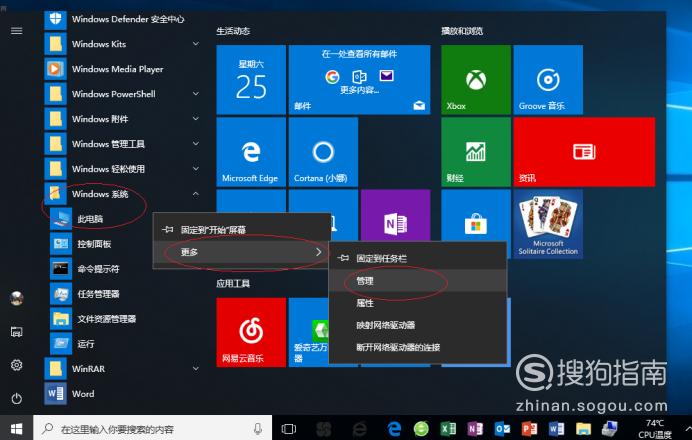Open PowerPoint from the taskbar
This screenshot has width=692, height=440.
point(529,429)
